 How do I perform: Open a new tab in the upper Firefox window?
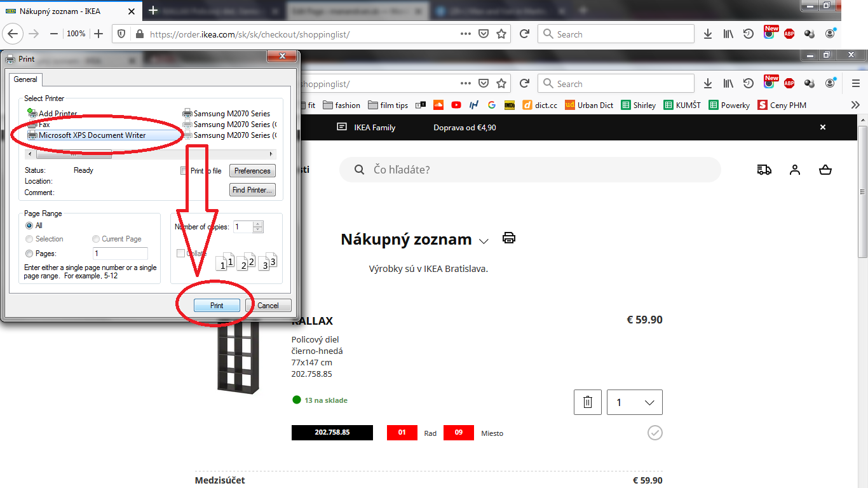point(153,10)
